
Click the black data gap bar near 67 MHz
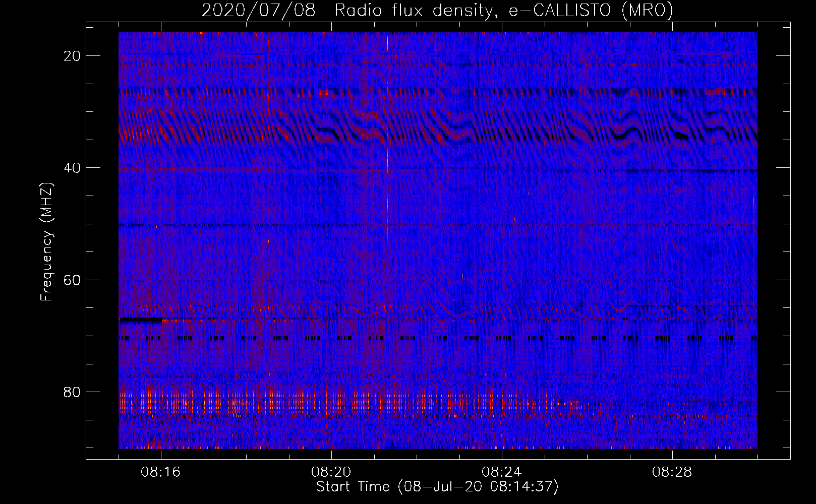pyautogui.click(x=141, y=320)
